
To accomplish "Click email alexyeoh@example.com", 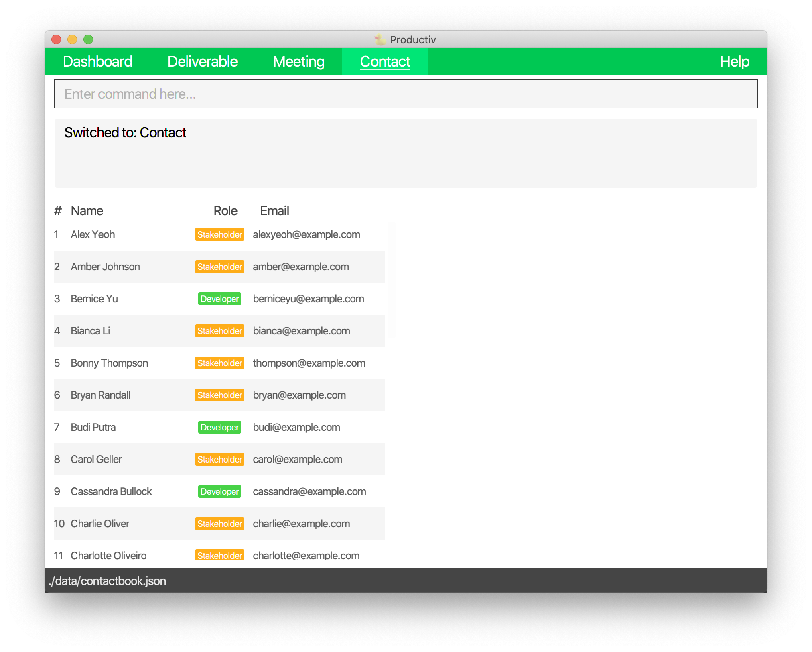I will [307, 234].
